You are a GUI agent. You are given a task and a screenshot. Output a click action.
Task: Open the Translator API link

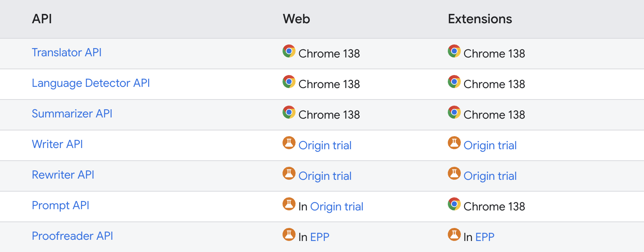[67, 53]
